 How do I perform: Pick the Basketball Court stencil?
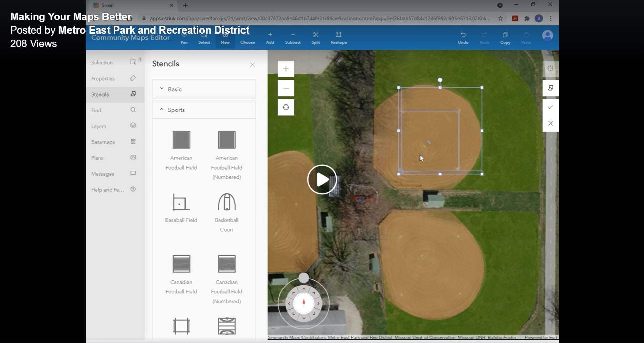pos(227,213)
